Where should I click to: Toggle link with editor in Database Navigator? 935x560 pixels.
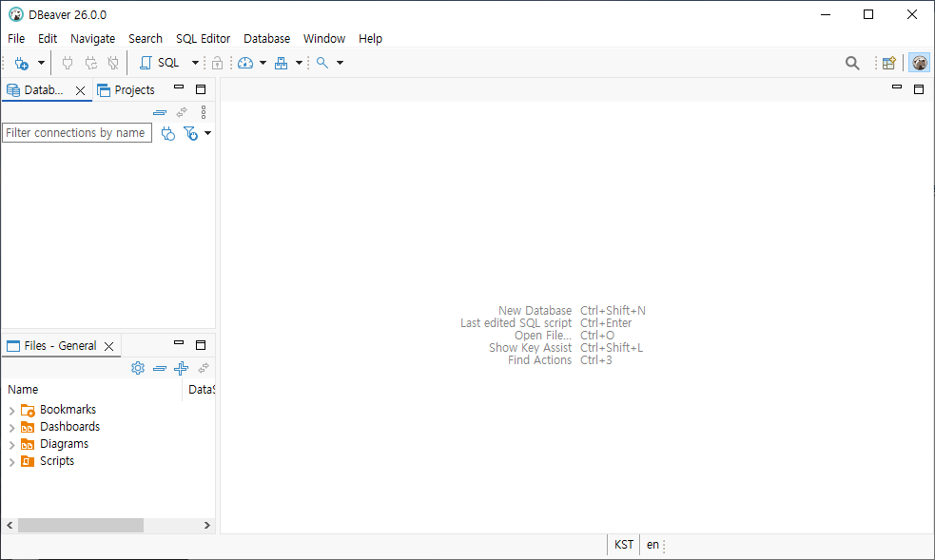[x=182, y=112]
